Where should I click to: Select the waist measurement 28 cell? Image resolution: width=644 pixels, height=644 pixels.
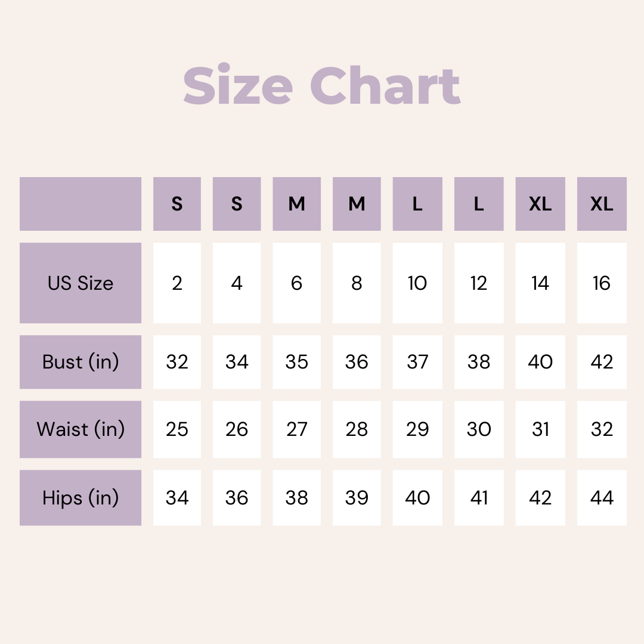pyautogui.click(x=357, y=429)
